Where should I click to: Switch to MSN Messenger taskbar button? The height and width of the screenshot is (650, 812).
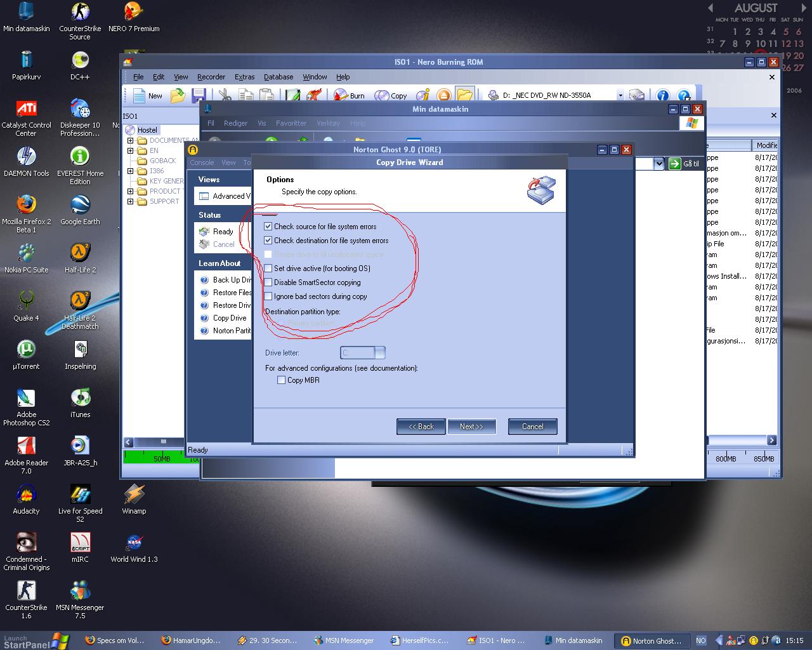point(343,640)
